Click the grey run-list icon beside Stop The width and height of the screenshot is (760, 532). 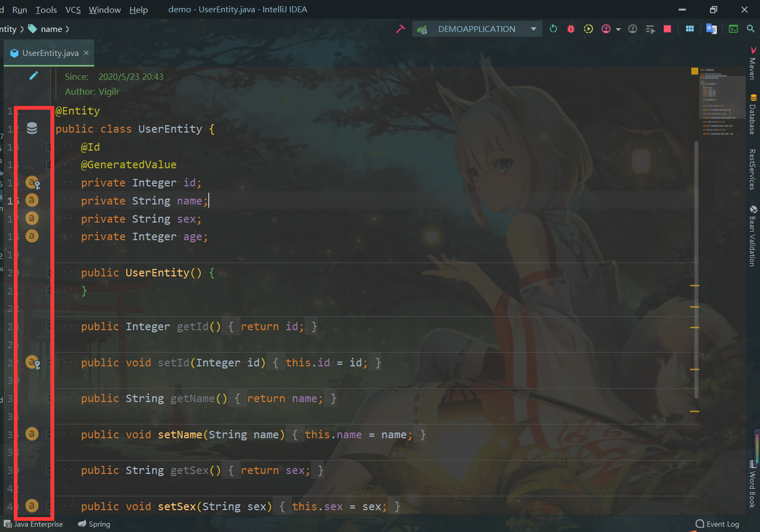(x=650, y=29)
